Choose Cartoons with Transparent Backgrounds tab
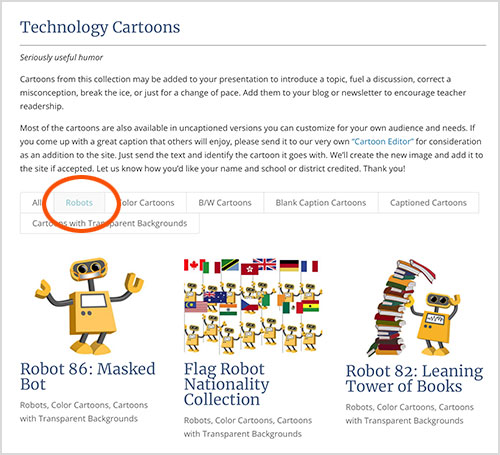This screenshot has width=500, height=455. (110, 223)
